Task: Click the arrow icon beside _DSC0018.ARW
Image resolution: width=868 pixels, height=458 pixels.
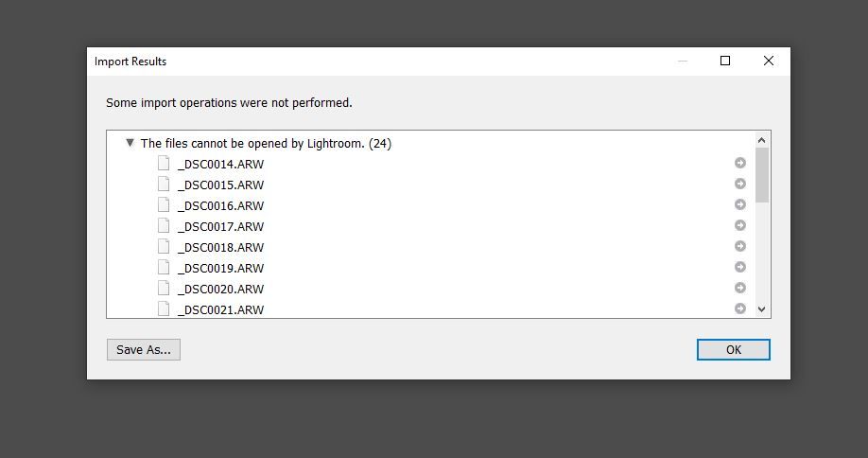Action: tap(740, 246)
